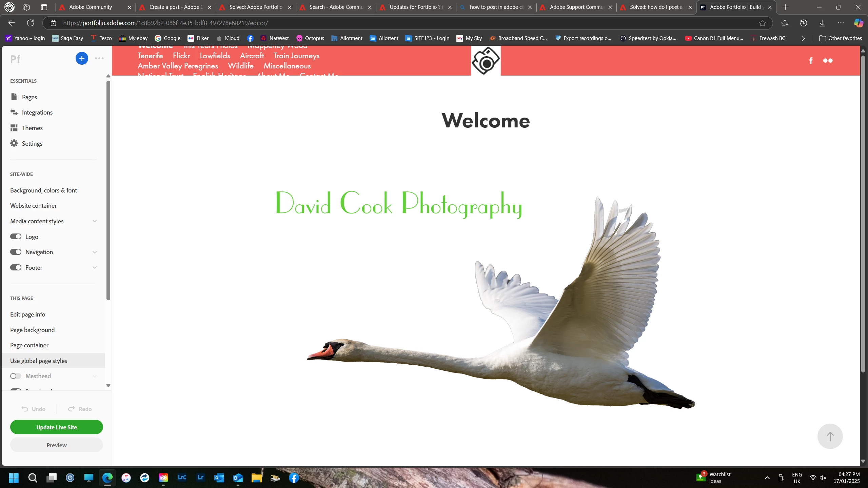Toggle the Logo switch off
The height and width of the screenshot is (488, 868).
click(16, 237)
